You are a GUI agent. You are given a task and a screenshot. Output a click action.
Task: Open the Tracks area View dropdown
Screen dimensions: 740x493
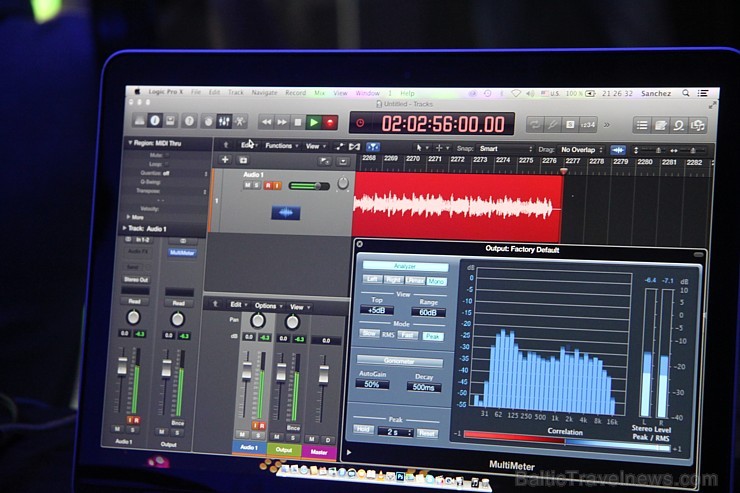coord(315,146)
